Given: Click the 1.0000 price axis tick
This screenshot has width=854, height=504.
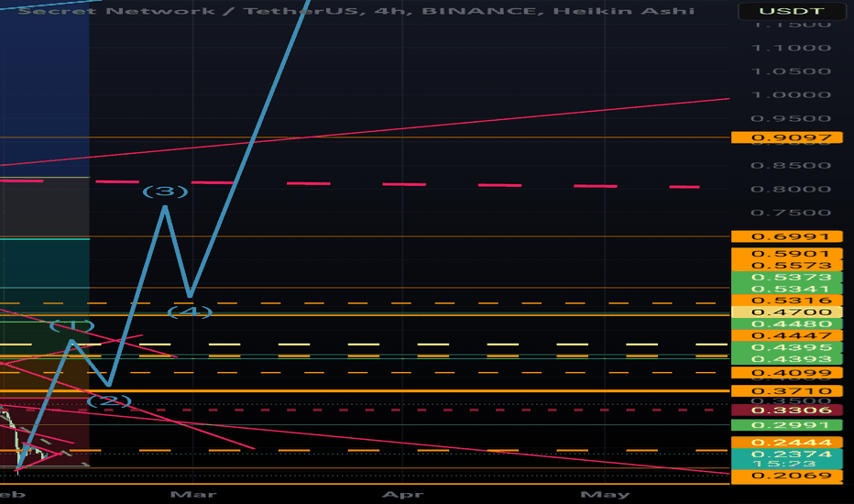Looking at the screenshot, I should point(791,94).
